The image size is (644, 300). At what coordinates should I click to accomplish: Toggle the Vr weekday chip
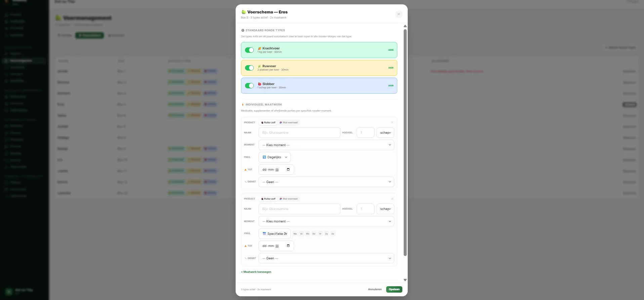coord(320,234)
